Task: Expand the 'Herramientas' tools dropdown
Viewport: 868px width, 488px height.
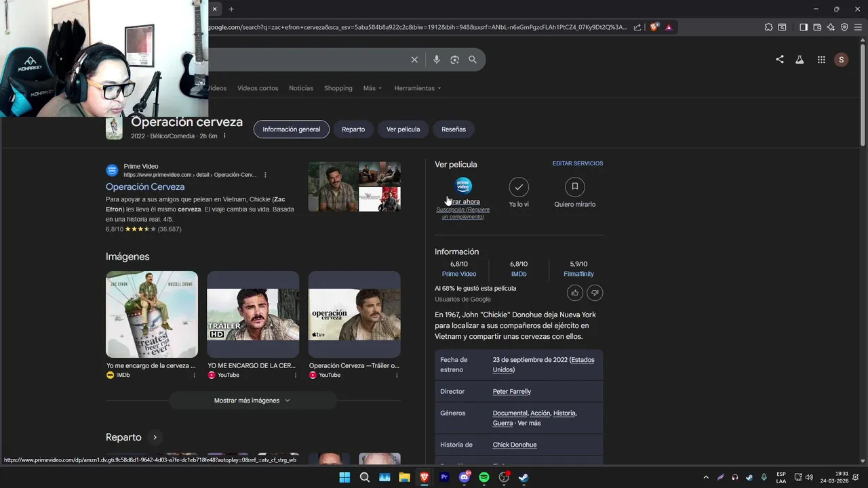Action: point(418,88)
